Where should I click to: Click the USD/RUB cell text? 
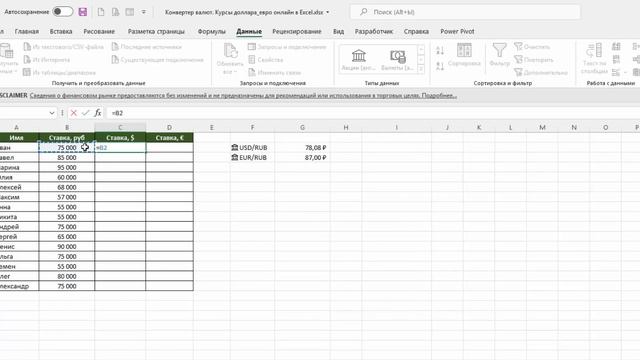coord(253,147)
